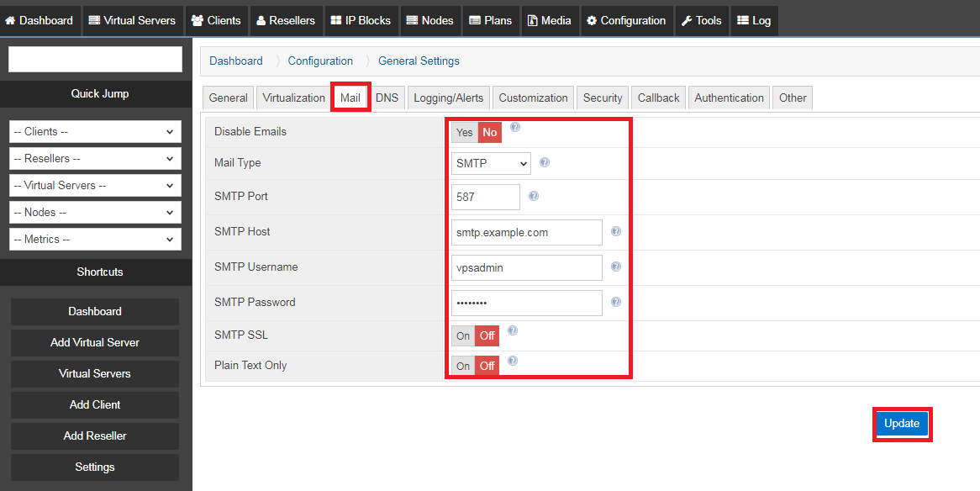Click the help icon next to Disable Emails
Viewport: 980px width, 491px height.
point(515,128)
